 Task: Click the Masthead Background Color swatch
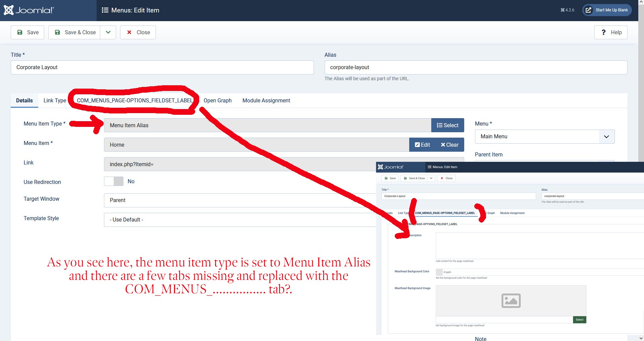coord(439,272)
